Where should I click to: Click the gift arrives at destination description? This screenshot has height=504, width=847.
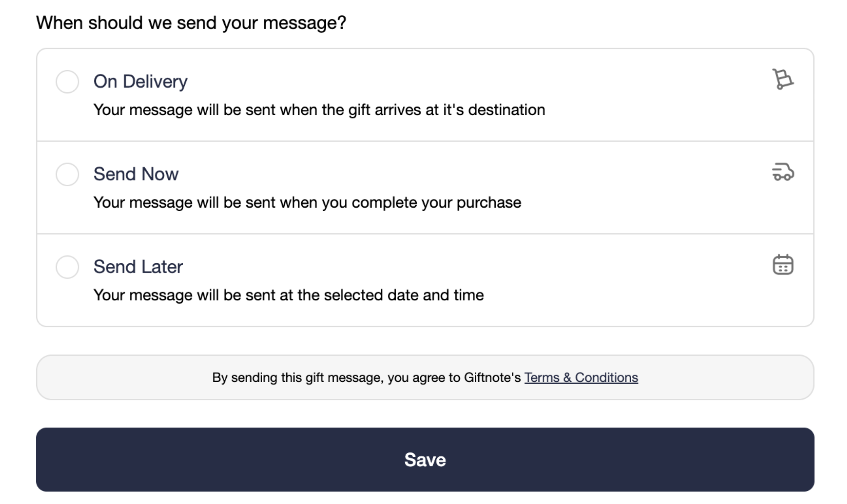click(x=319, y=110)
